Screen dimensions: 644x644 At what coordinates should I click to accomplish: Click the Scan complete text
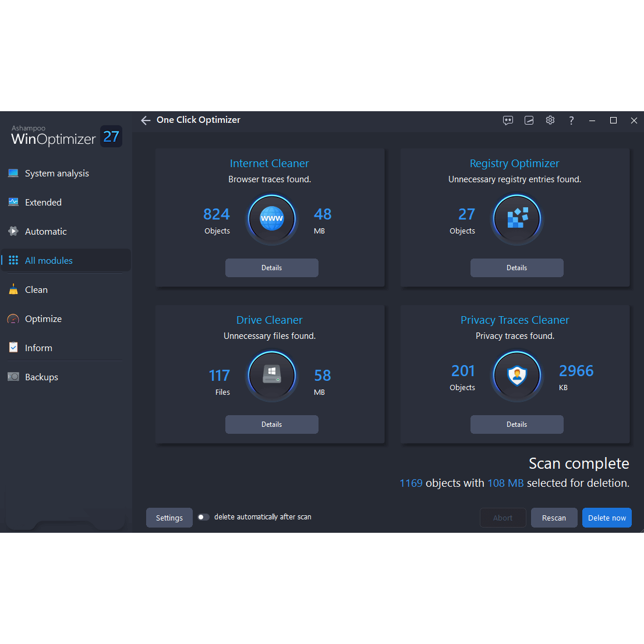coord(579,463)
